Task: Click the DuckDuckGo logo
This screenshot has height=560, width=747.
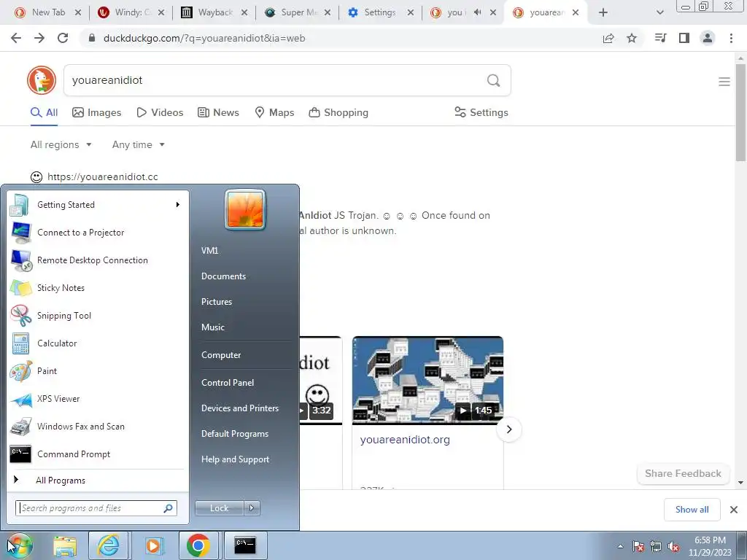Action: pyautogui.click(x=42, y=80)
